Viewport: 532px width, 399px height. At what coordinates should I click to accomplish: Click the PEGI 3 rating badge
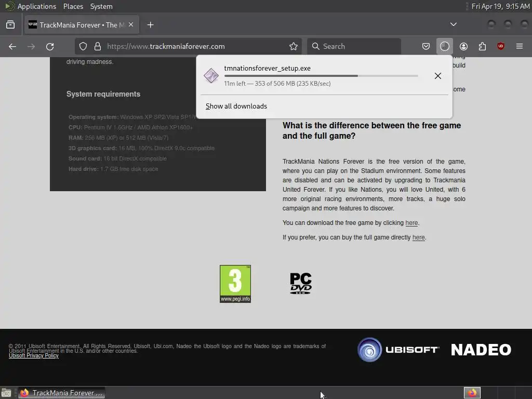point(235,284)
